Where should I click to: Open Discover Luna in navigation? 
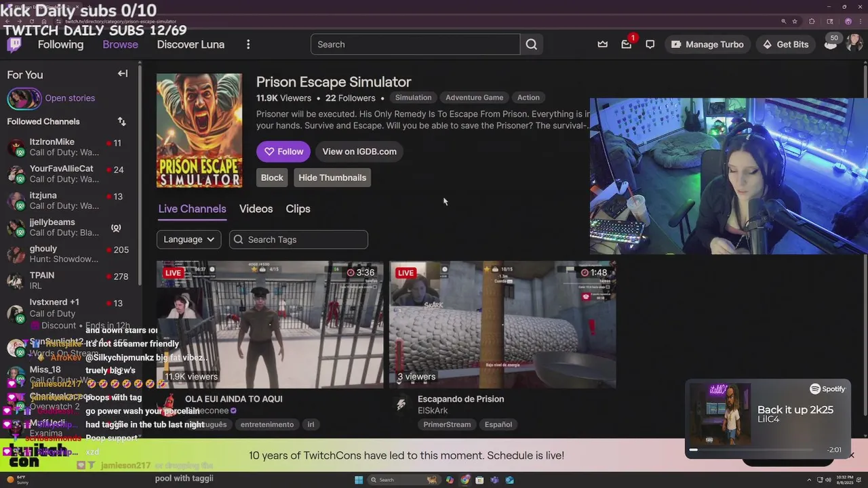tap(191, 44)
